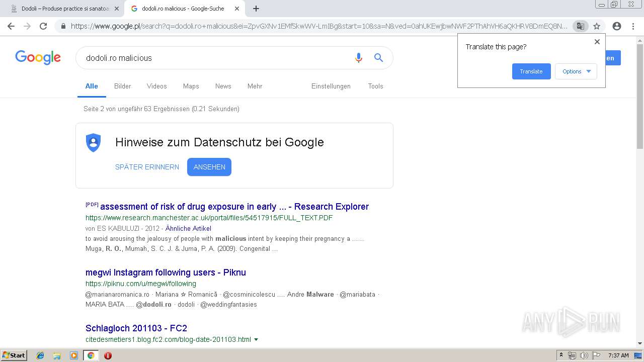
Task: Open the Research Explorer PDF result
Action: pos(234,207)
